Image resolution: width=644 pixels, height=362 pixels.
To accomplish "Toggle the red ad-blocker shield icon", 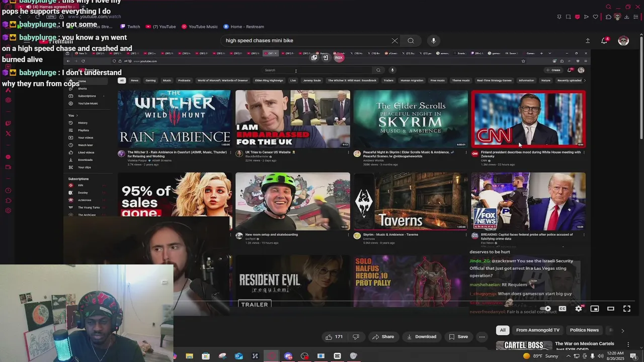I will pos(577,17).
